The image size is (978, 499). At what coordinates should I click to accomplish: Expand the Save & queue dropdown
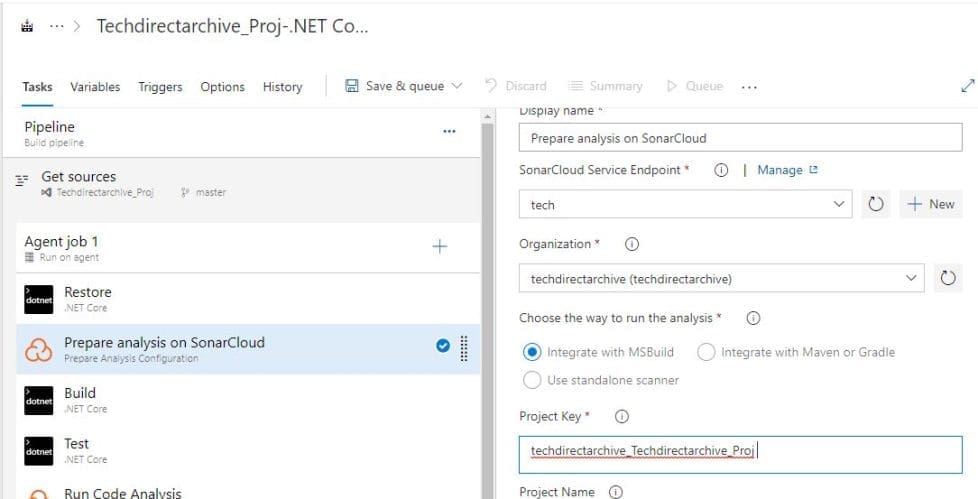[457, 86]
